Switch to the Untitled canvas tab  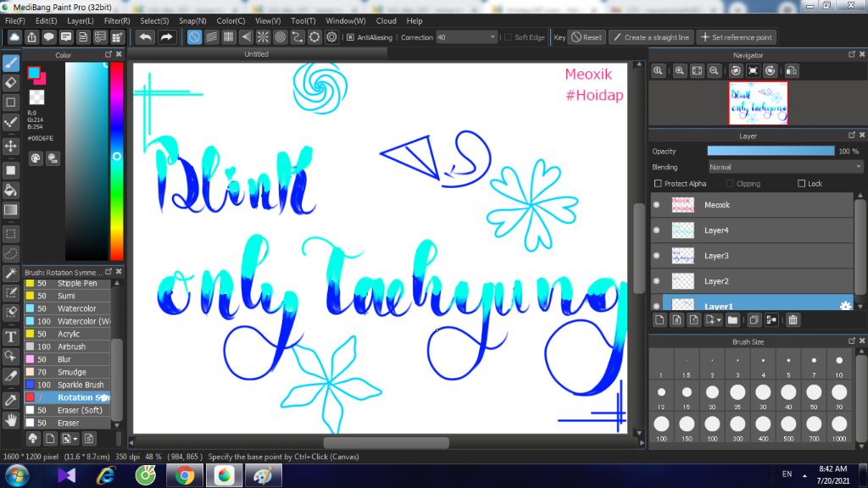click(x=256, y=53)
